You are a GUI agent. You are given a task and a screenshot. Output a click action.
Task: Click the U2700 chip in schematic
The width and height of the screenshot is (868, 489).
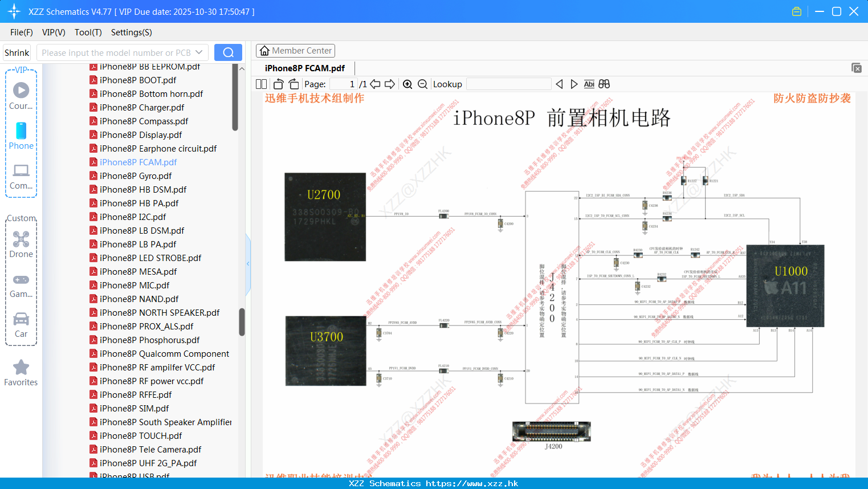click(x=325, y=217)
